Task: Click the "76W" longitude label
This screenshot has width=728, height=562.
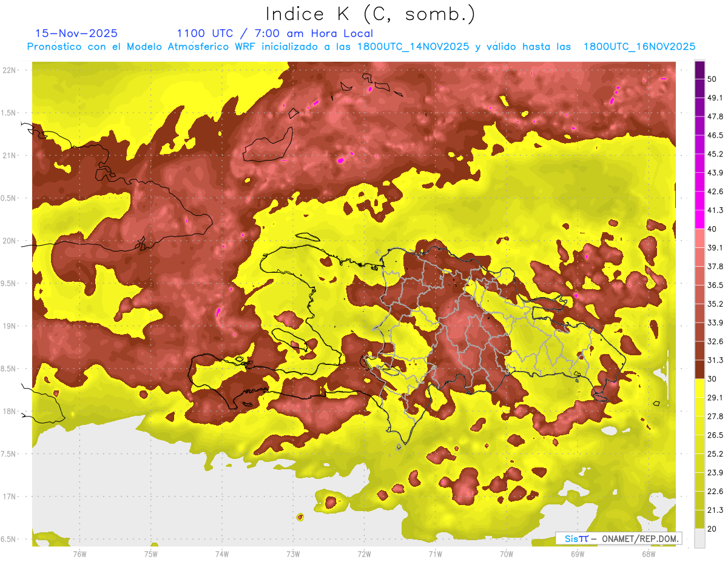Action: coord(79,554)
